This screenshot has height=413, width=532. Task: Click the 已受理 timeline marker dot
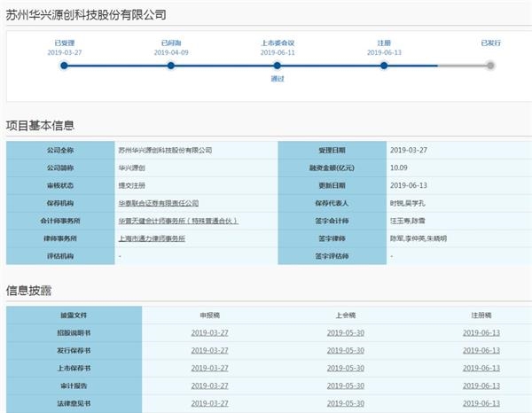click(x=64, y=66)
